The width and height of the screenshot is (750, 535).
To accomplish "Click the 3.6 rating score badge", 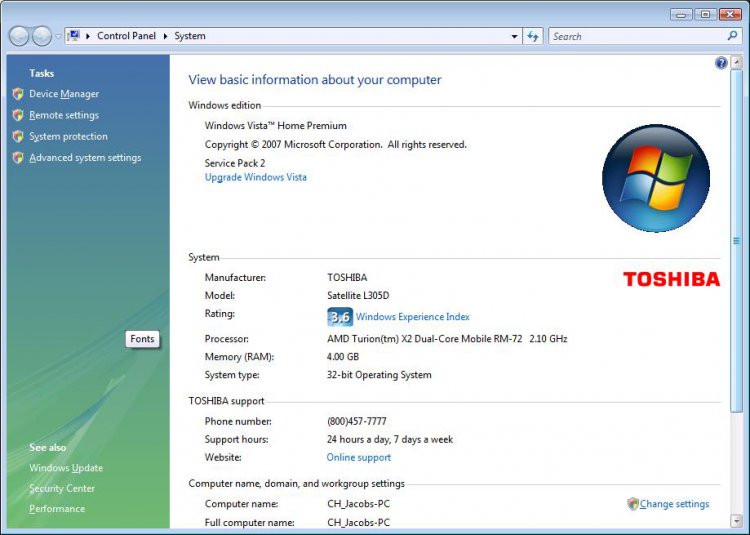I will click(340, 317).
